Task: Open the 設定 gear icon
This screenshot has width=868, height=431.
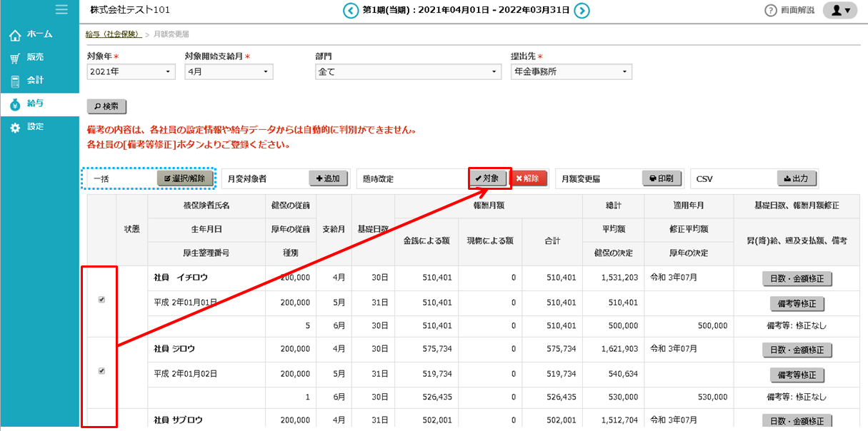Action: [x=15, y=127]
